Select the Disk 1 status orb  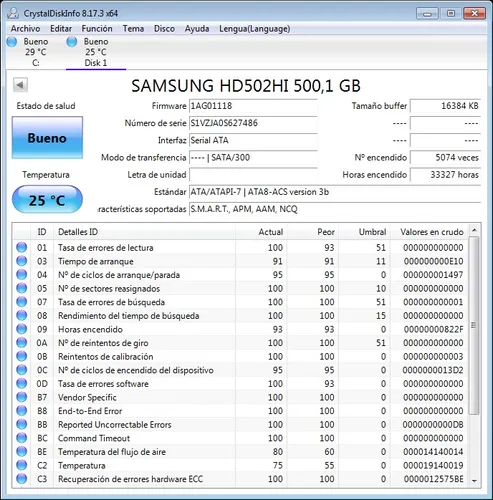[x=72, y=42]
